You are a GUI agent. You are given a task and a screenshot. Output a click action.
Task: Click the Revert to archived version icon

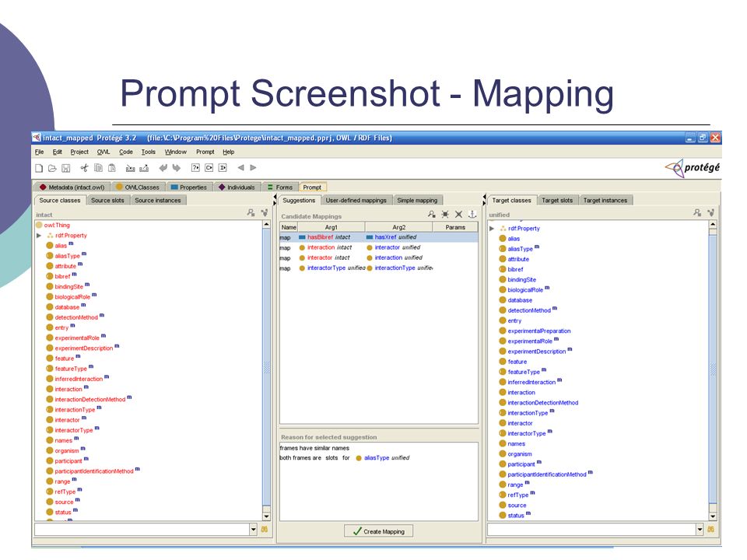[x=144, y=168]
